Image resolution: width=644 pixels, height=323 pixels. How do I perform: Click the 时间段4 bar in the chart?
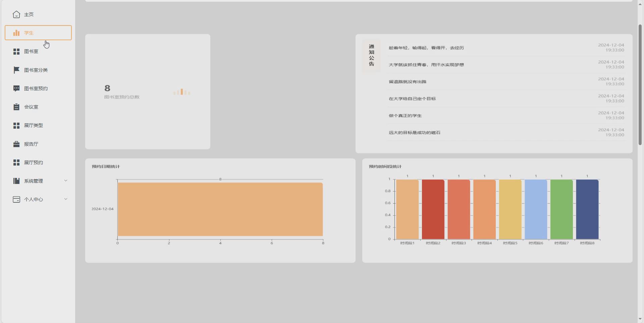click(484, 209)
